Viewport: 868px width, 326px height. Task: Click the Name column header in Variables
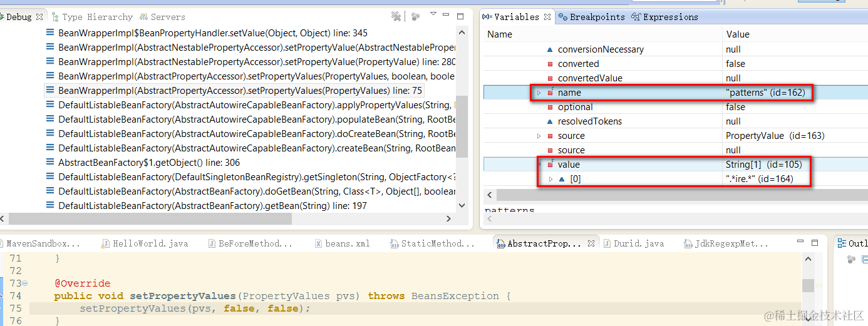pos(602,34)
